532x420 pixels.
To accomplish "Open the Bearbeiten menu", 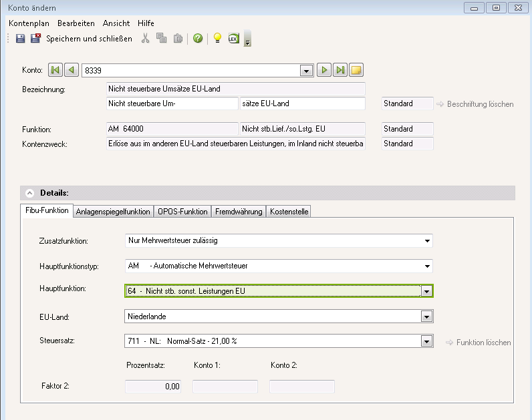I will pyautogui.click(x=76, y=23).
